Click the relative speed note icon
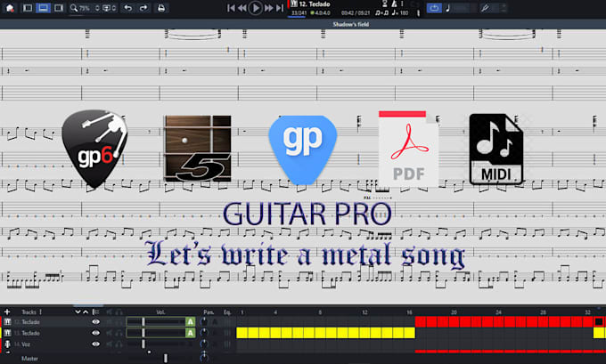606x364 pixels. [x=448, y=8]
